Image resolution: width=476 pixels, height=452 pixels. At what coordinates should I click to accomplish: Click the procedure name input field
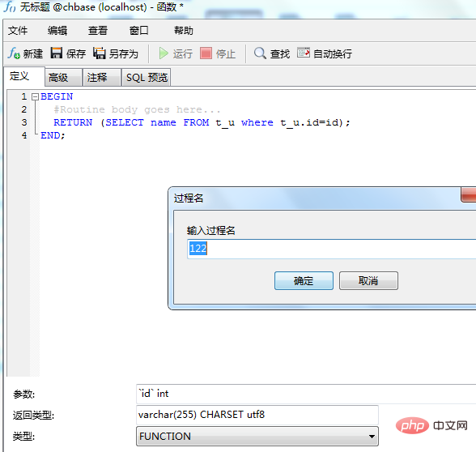pos(332,249)
